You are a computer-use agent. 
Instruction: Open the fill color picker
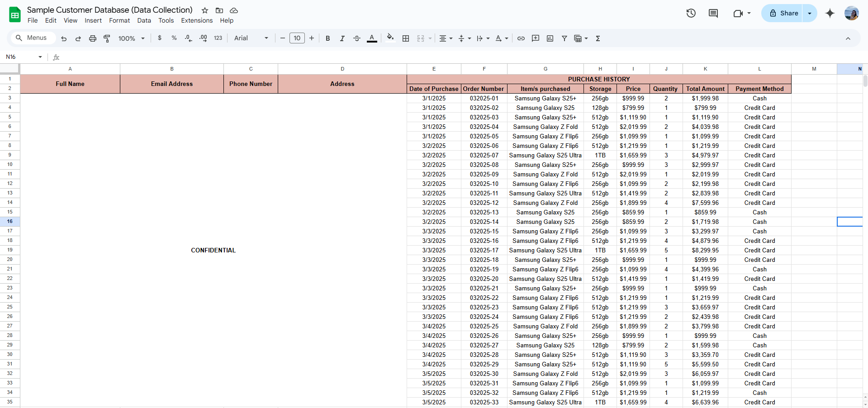[390, 38]
